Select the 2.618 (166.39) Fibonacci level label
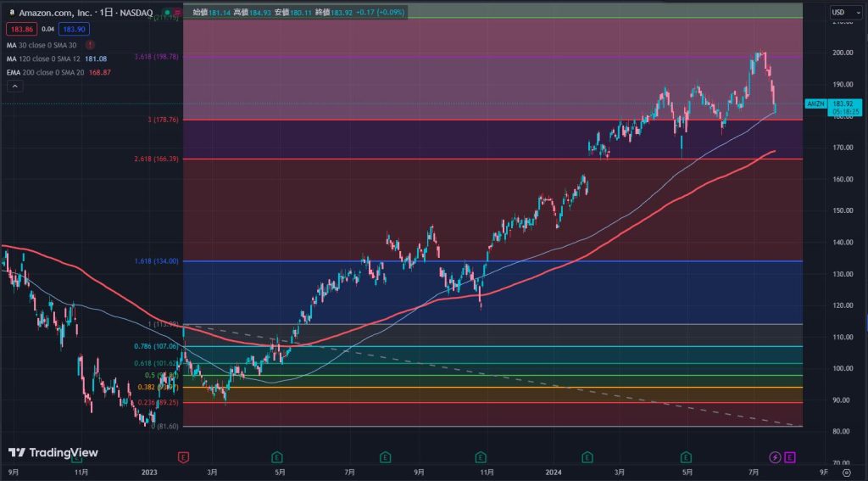 [x=157, y=159]
